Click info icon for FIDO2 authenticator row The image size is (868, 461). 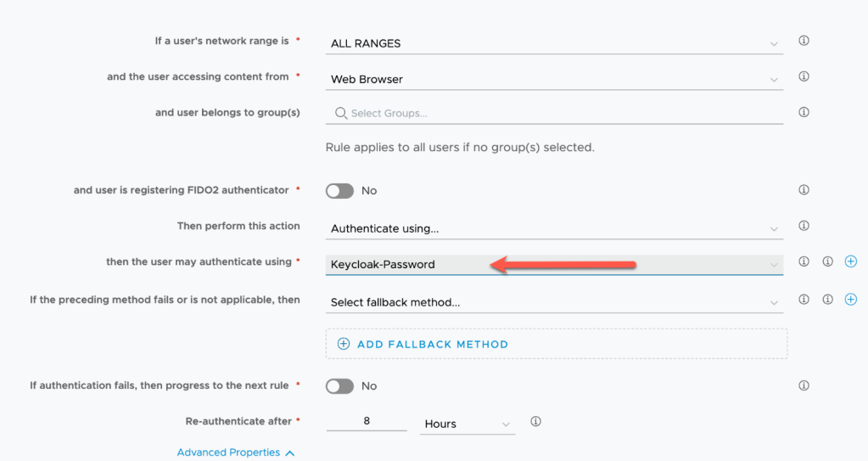pos(804,190)
